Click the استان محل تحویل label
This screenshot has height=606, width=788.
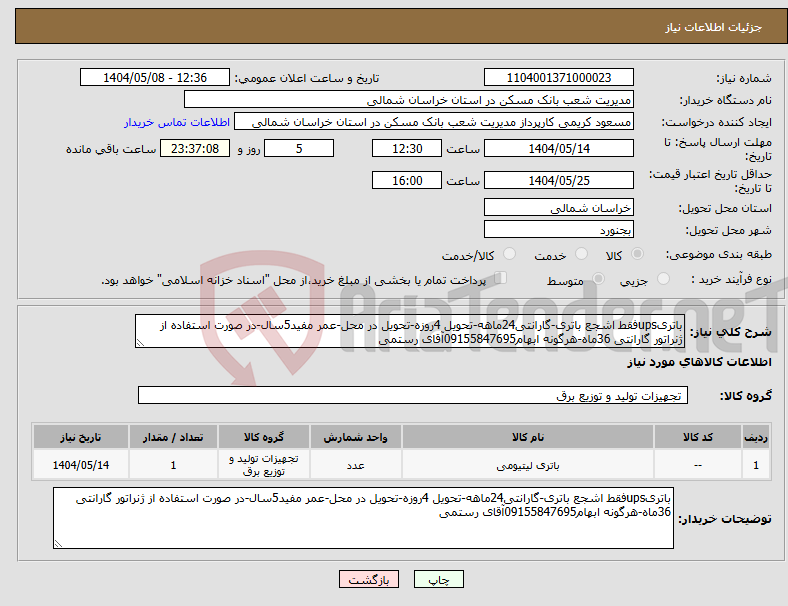click(725, 208)
